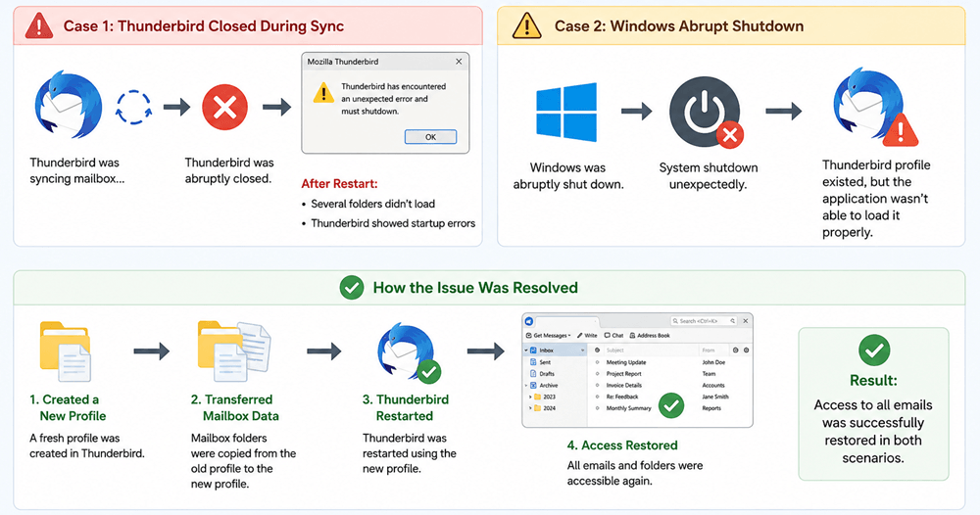Toggle read status dot for Monthly Summary
The image size is (980, 515).
[x=598, y=408]
